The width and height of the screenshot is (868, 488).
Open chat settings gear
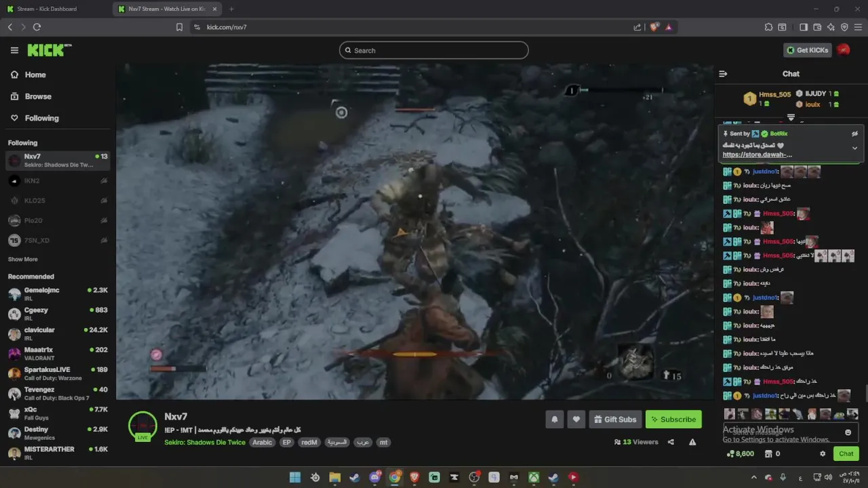(x=823, y=454)
